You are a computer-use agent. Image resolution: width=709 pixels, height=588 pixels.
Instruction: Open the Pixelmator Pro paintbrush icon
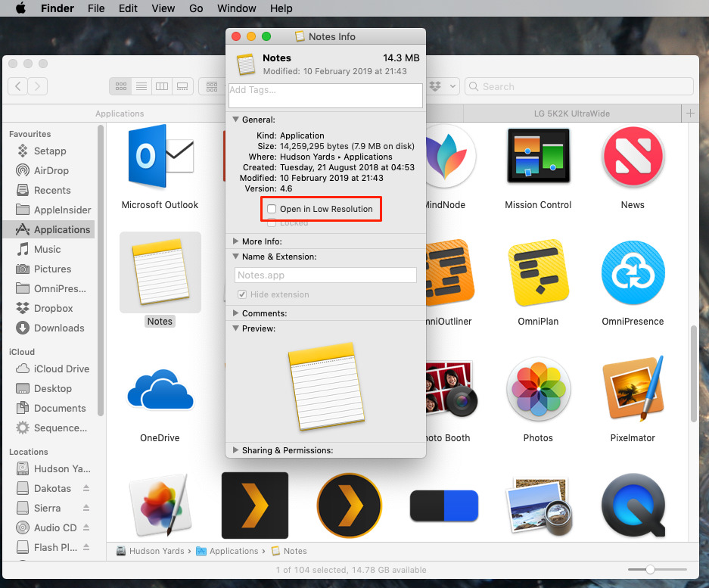(x=160, y=506)
